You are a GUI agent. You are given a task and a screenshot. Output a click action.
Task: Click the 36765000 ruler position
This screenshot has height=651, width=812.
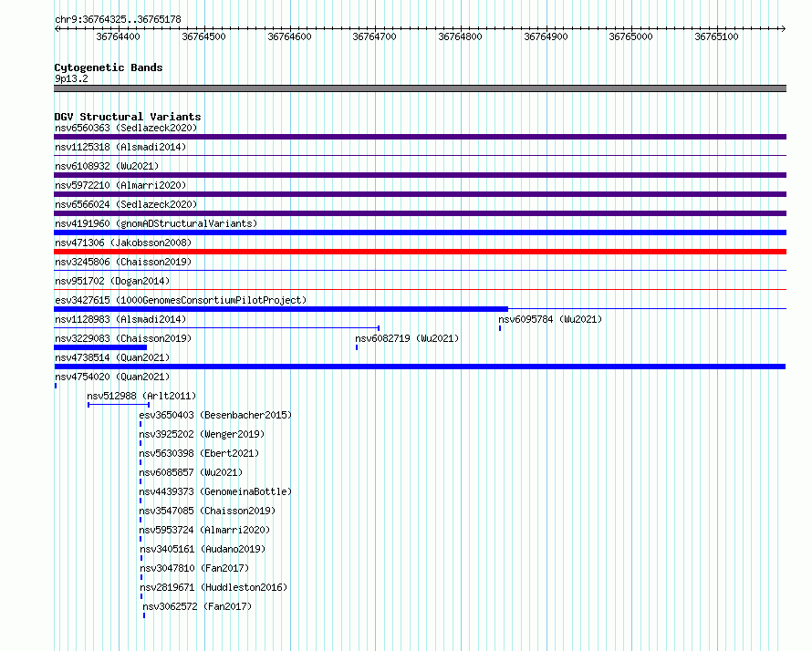pyautogui.click(x=630, y=36)
